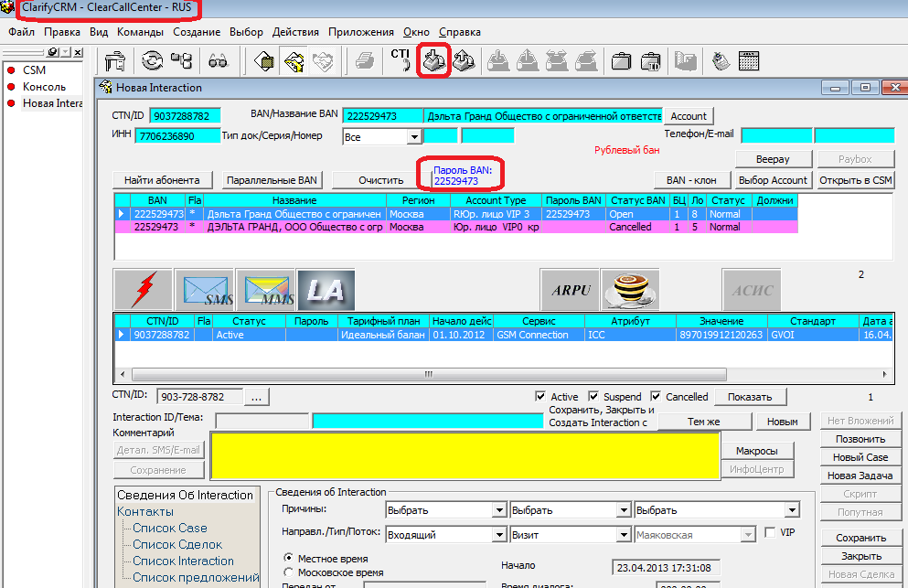Image resolution: width=908 pixels, height=588 pixels.
Task: Open the Справка menu
Action: 460,32
